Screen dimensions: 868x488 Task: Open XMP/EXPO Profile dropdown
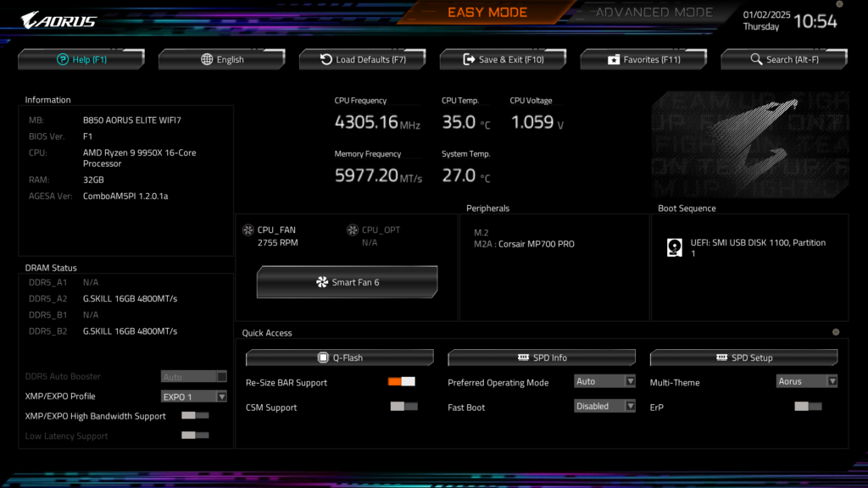point(194,396)
